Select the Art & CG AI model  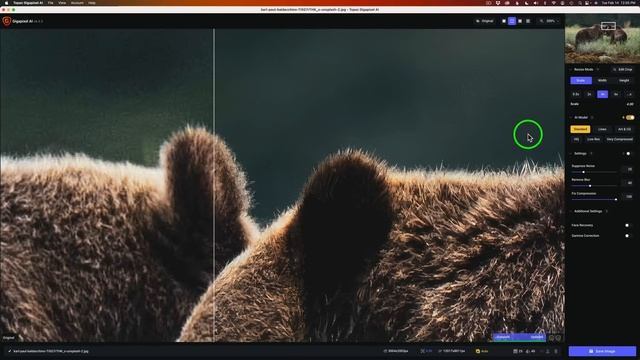(x=624, y=129)
